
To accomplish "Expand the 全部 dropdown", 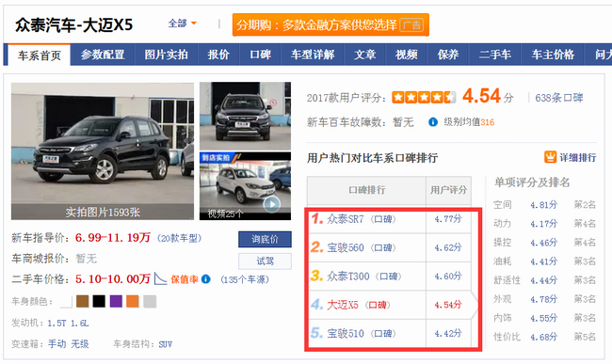I will pyautogui.click(x=183, y=24).
